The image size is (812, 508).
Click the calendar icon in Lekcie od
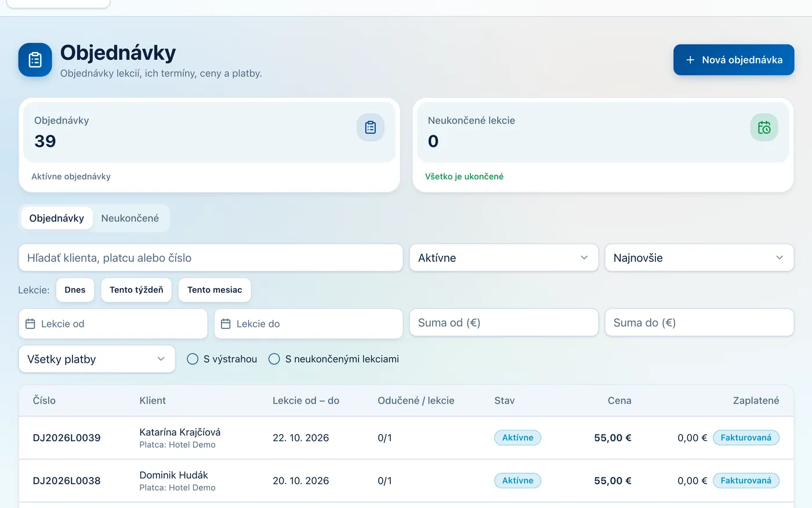(31, 324)
